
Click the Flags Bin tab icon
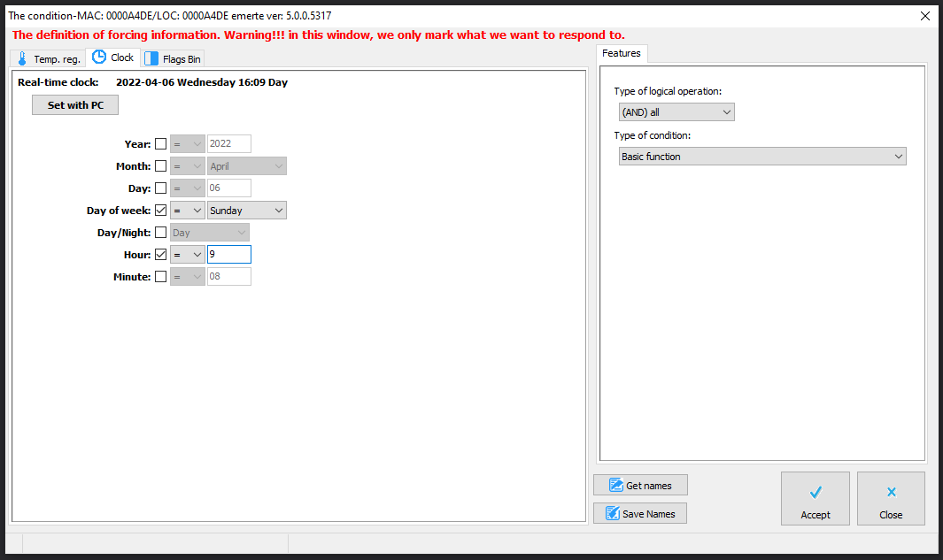151,58
